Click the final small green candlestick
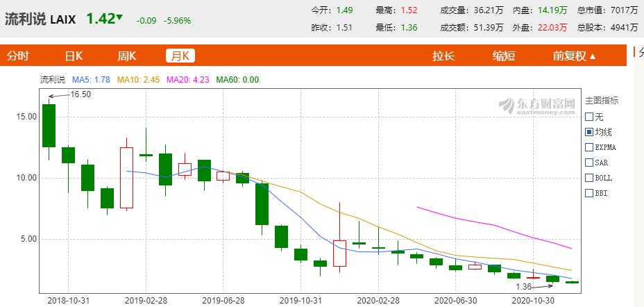This screenshot has width=644, height=307. (x=572, y=282)
